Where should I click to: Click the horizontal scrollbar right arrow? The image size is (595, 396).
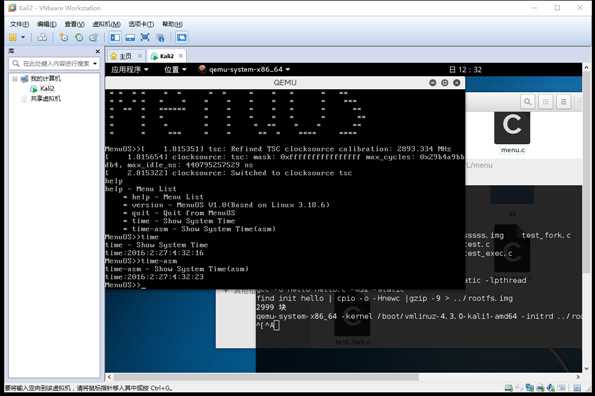tap(578, 377)
